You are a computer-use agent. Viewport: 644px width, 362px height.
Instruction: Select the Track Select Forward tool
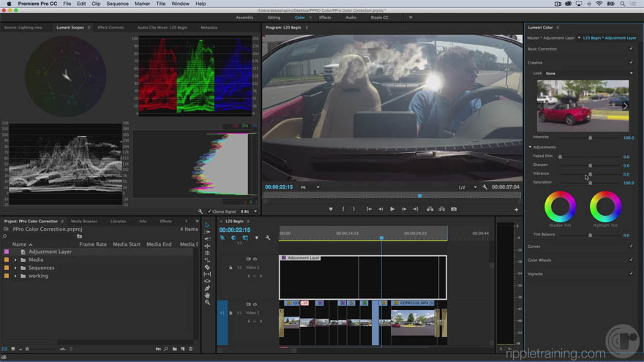coord(207,232)
